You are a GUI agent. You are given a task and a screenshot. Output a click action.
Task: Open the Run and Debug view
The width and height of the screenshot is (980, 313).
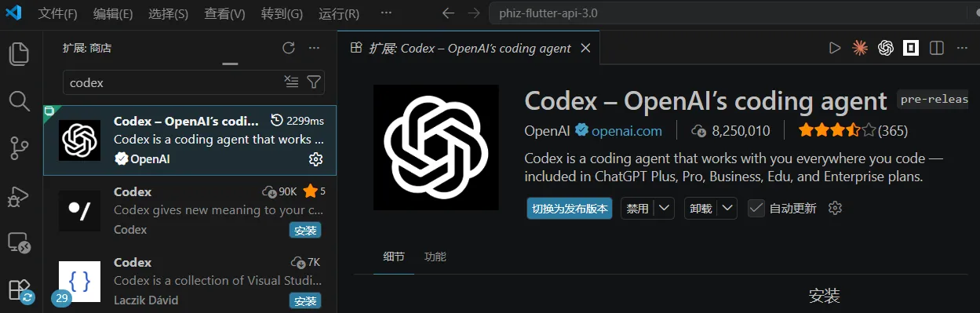(20, 195)
